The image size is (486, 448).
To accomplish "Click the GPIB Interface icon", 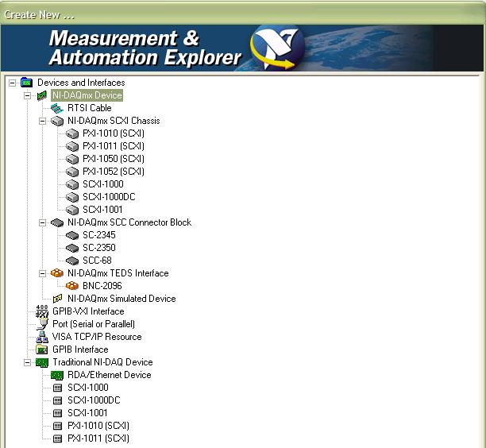I will coord(42,350).
